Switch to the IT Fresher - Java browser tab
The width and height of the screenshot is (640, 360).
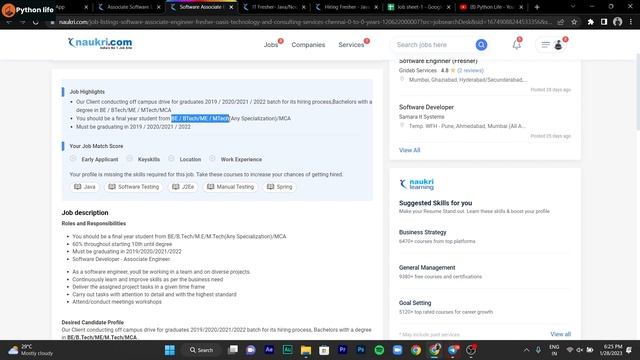pos(274,7)
